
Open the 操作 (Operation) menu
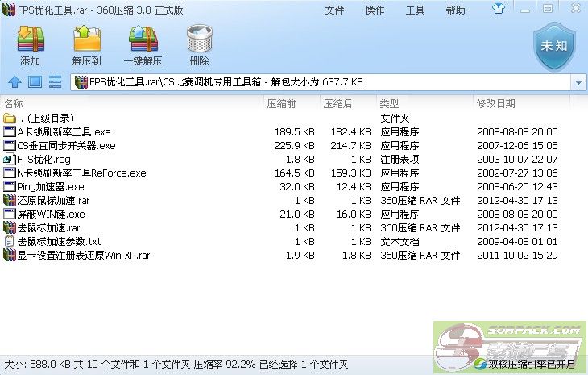click(x=375, y=10)
